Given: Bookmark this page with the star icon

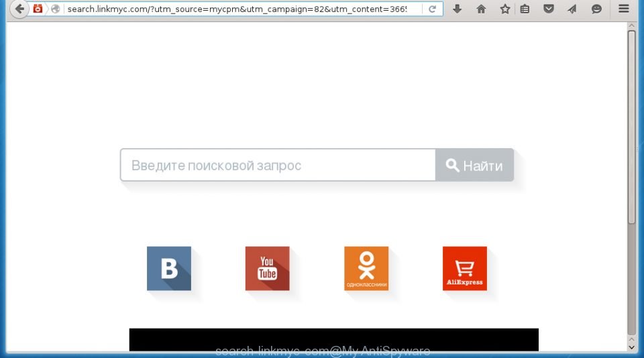Looking at the screenshot, I should [x=504, y=9].
